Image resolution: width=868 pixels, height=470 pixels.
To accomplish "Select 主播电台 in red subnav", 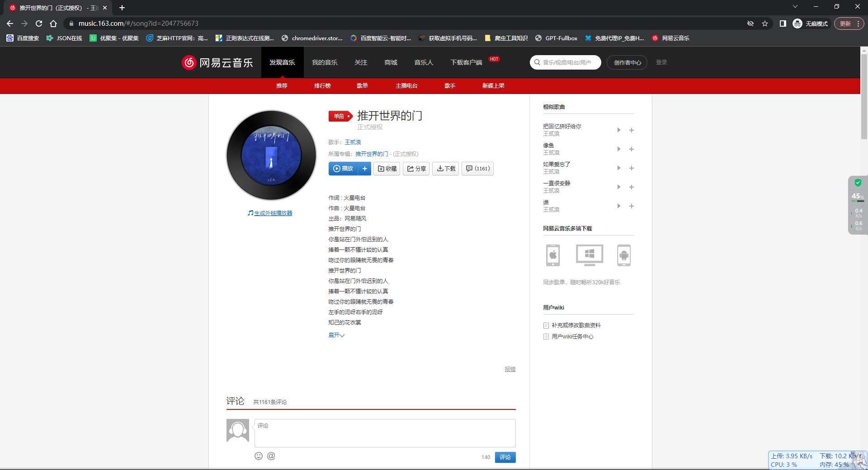I will 406,86.
